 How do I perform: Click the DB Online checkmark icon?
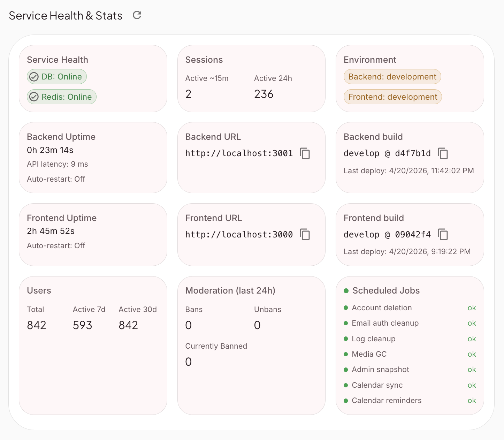pos(34,77)
